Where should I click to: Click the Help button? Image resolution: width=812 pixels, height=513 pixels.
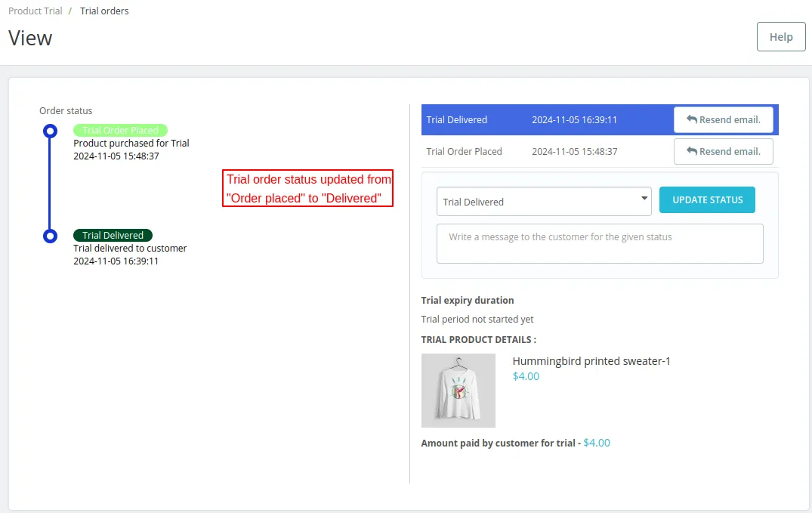pos(781,37)
